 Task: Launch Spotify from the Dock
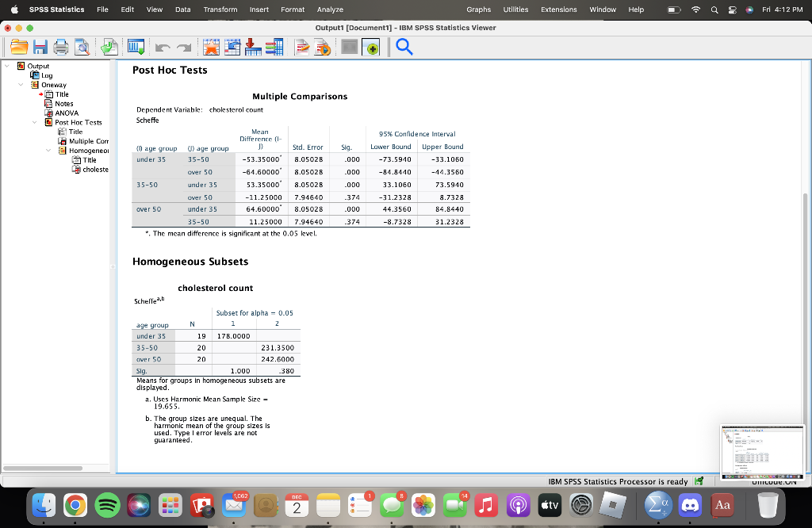point(107,505)
